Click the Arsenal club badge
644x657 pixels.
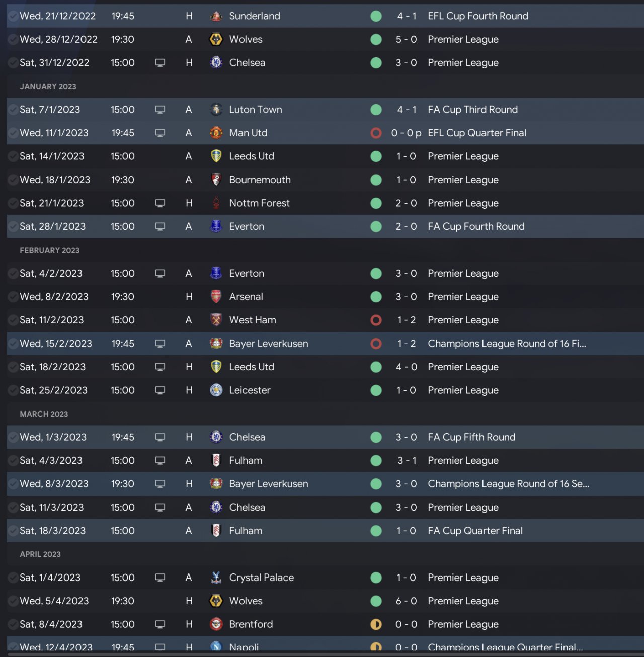(x=216, y=297)
